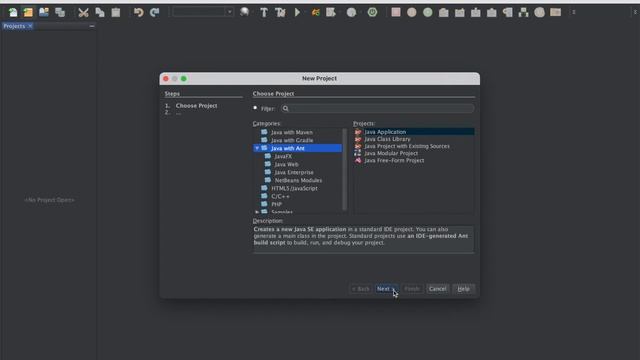This screenshot has height=360, width=640.
Task: Click the Next button in dialog
Action: point(386,289)
